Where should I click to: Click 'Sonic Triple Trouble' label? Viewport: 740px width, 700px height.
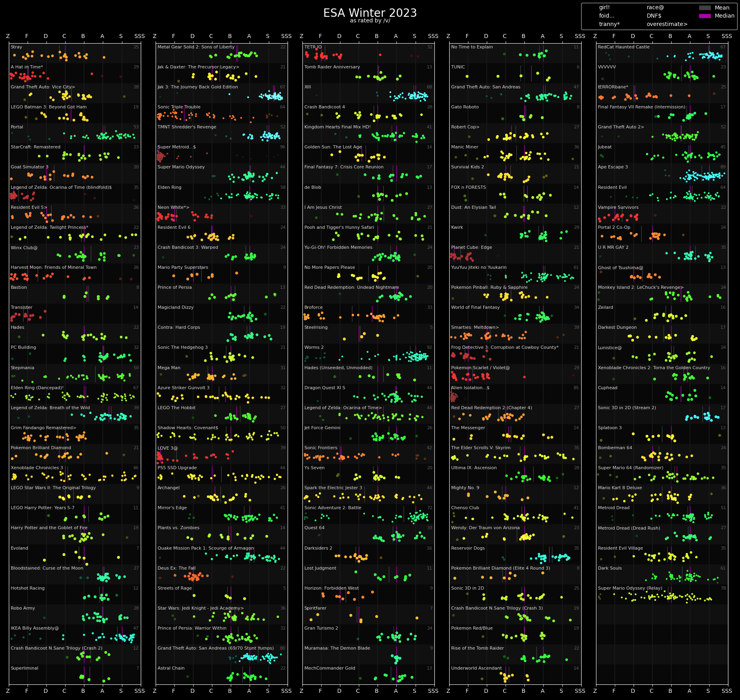[179, 107]
